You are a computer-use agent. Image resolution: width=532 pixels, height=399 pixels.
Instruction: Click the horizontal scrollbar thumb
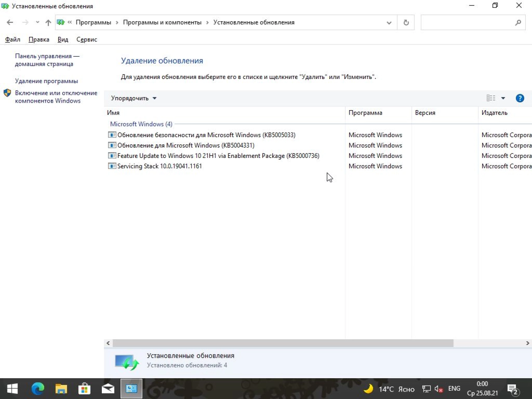(x=283, y=343)
